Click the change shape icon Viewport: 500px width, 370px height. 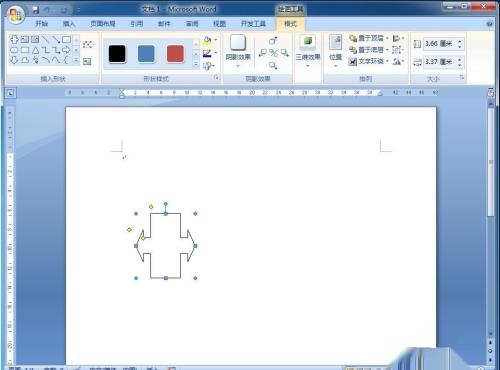[x=208, y=66]
